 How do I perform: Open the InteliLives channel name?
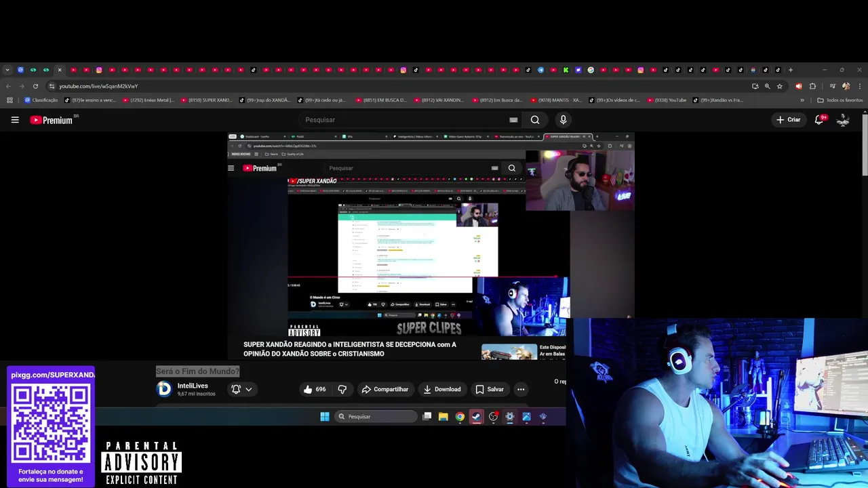pos(193,386)
